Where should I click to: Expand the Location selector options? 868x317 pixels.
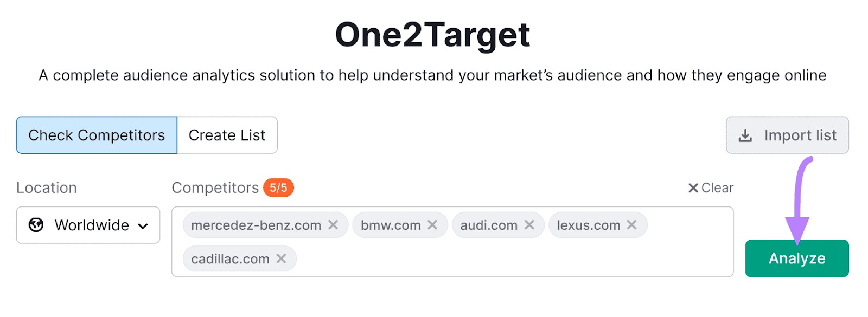pyautogui.click(x=88, y=225)
